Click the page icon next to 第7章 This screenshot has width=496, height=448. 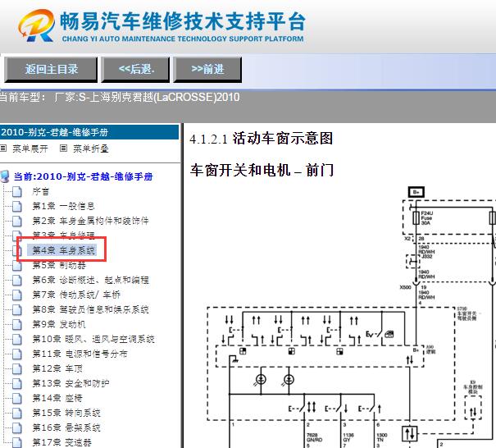pyautogui.click(x=17, y=295)
